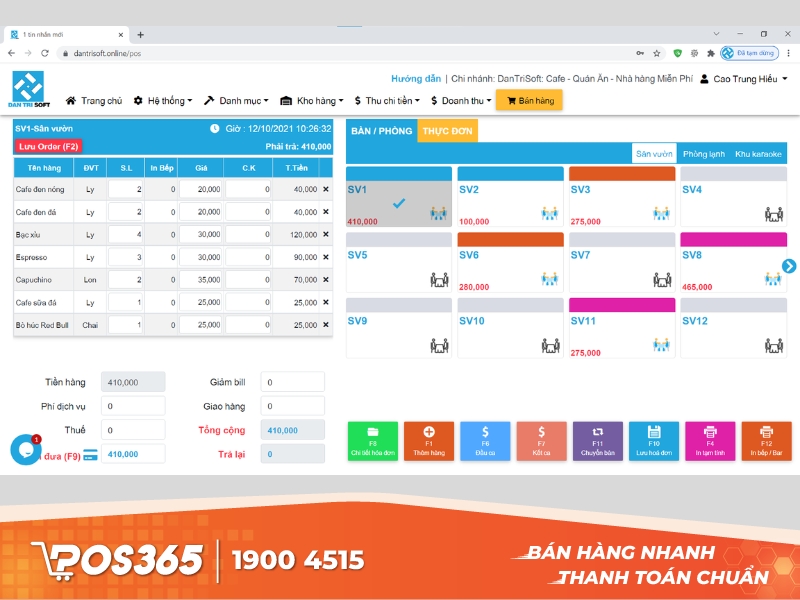
Task: Click F1 Thêm hàng button
Action: 429,441
